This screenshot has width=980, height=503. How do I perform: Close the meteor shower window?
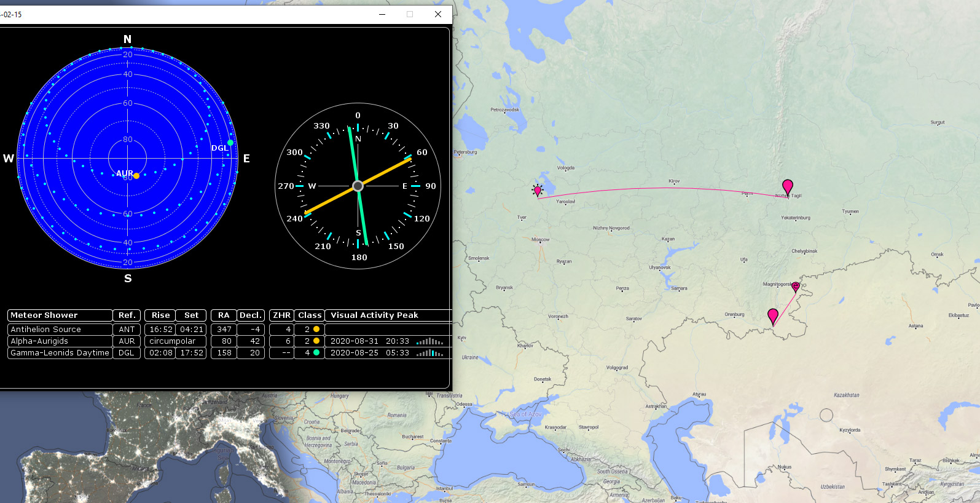pos(438,14)
